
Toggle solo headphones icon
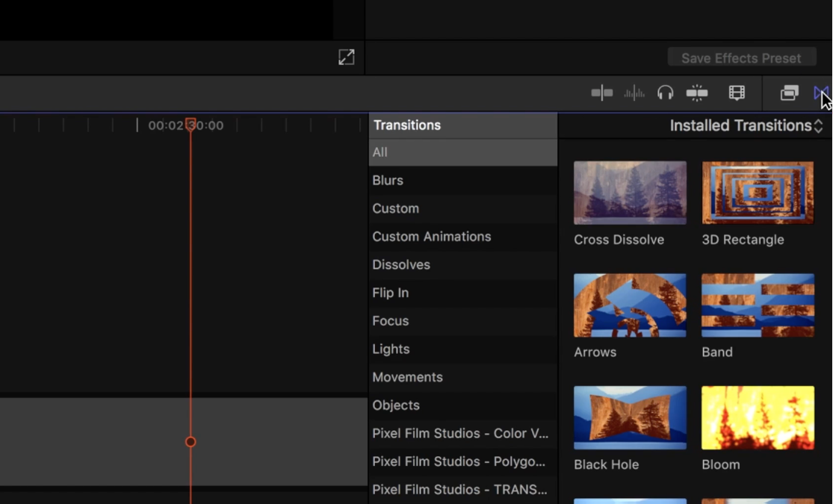[x=665, y=93]
